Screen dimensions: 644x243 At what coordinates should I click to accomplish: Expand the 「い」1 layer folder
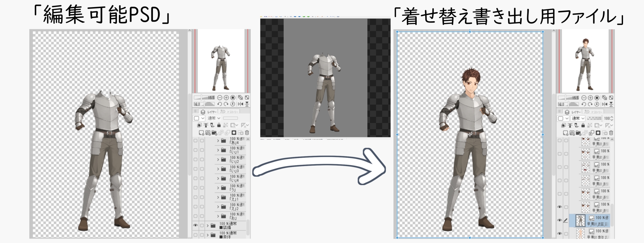coord(218,150)
